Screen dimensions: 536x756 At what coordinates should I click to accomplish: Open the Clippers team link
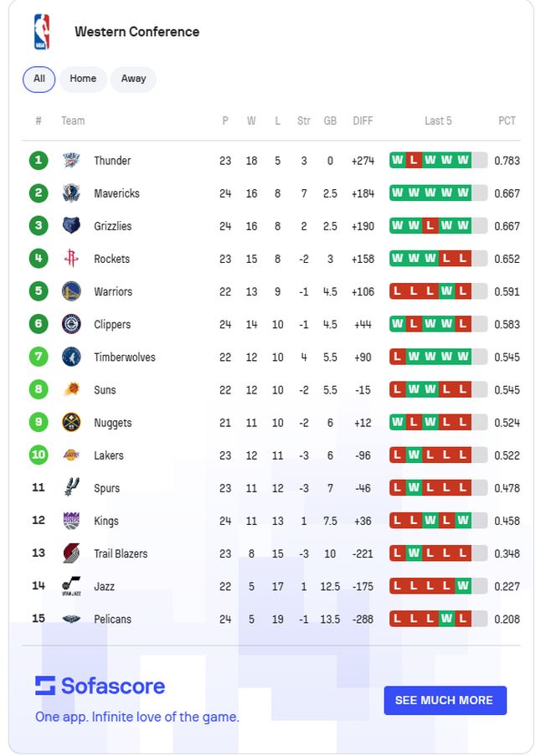(112, 324)
